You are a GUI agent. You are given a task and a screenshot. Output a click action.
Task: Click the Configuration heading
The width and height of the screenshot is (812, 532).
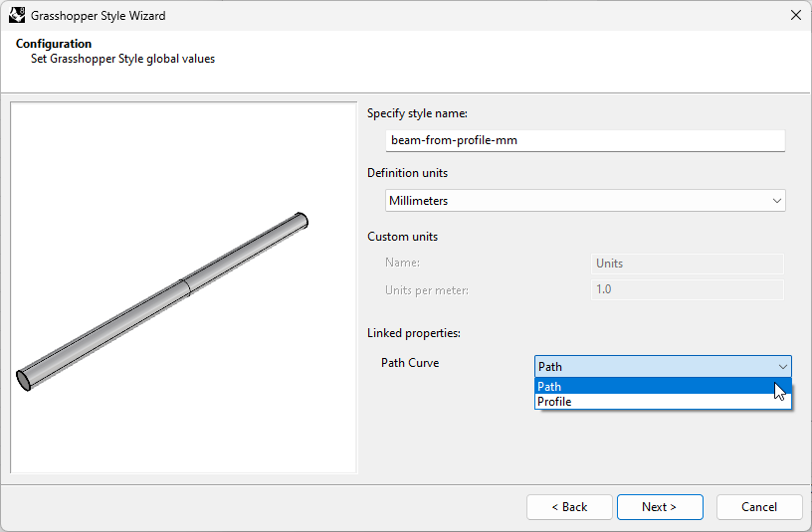point(54,44)
